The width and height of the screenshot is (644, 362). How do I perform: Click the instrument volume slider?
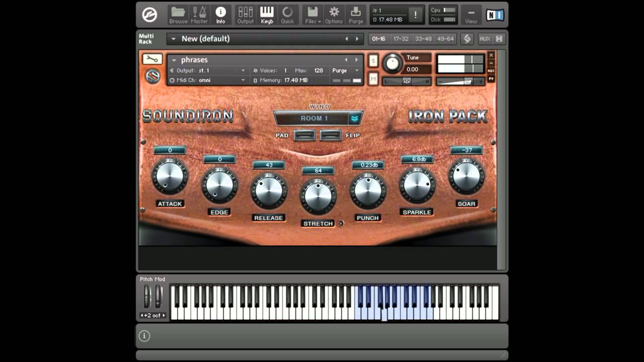(460, 81)
